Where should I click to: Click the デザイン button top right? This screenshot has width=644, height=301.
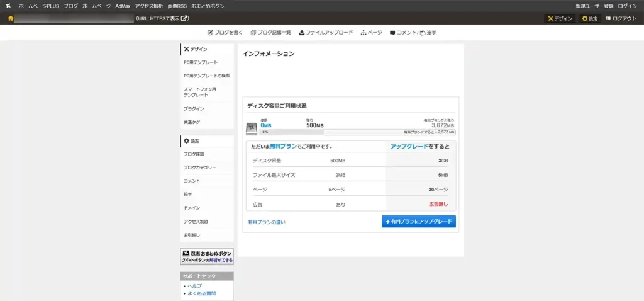pos(560,18)
